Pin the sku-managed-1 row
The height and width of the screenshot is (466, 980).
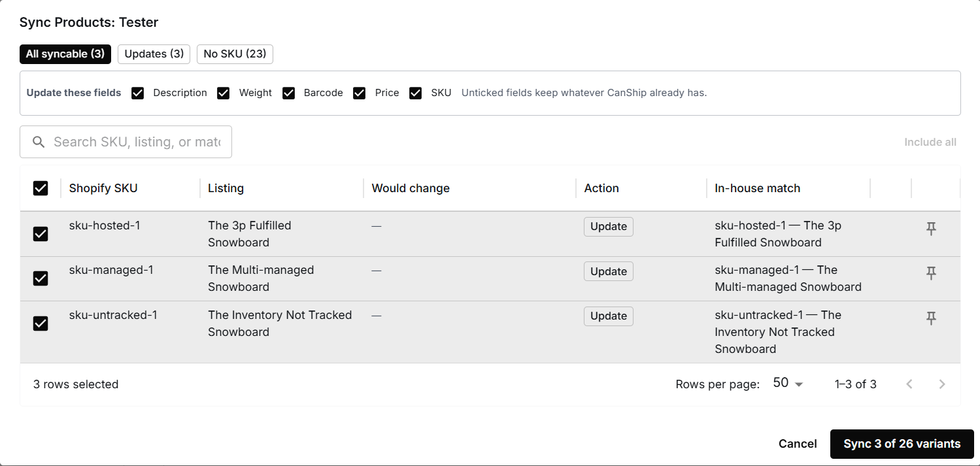click(x=931, y=273)
